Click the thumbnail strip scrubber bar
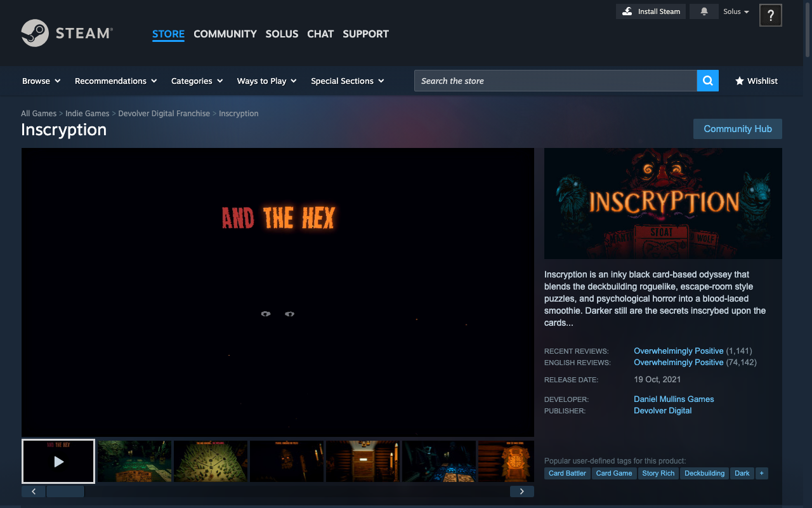 coord(65,491)
